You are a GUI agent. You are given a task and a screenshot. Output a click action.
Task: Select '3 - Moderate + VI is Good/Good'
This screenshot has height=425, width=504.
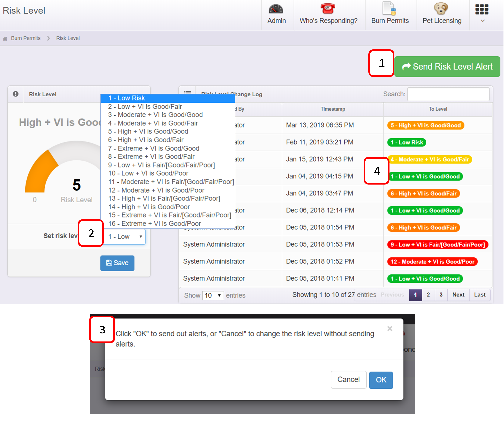155,115
